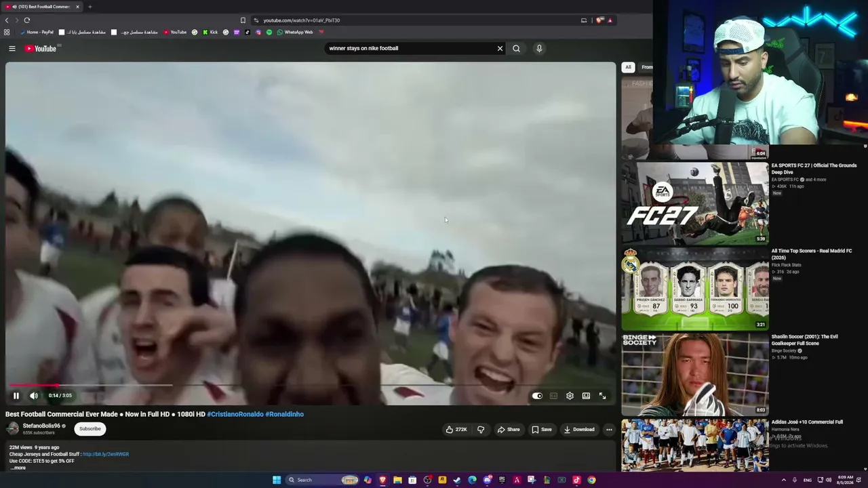Open the YouTube guide hamburger menu

pyautogui.click(x=12, y=48)
